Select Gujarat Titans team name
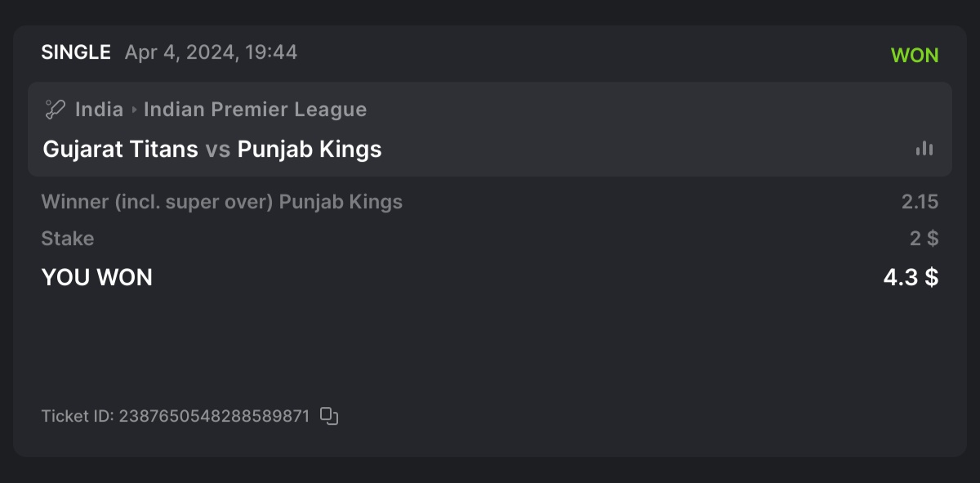Image resolution: width=980 pixels, height=483 pixels. 120,150
